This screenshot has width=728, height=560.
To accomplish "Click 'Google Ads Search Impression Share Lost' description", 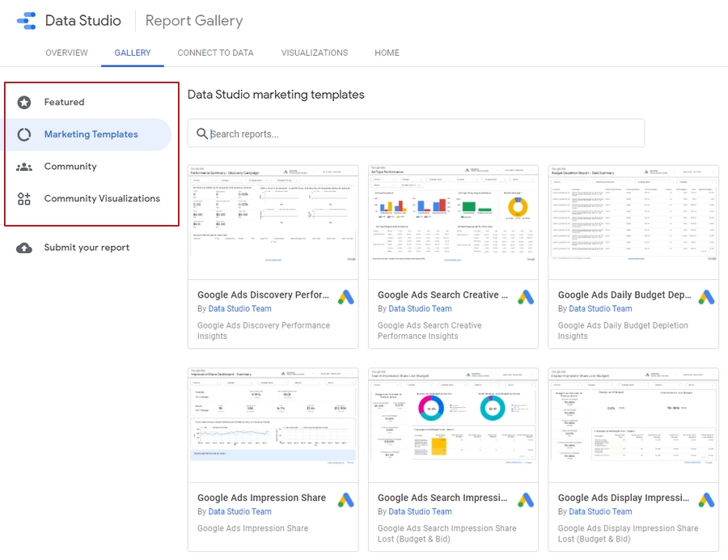I will pos(447,533).
